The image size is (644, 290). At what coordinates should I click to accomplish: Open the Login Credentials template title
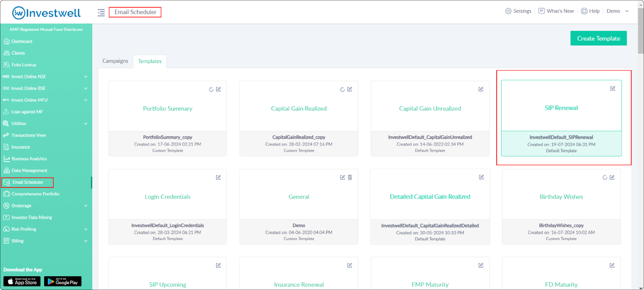tap(167, 197)
